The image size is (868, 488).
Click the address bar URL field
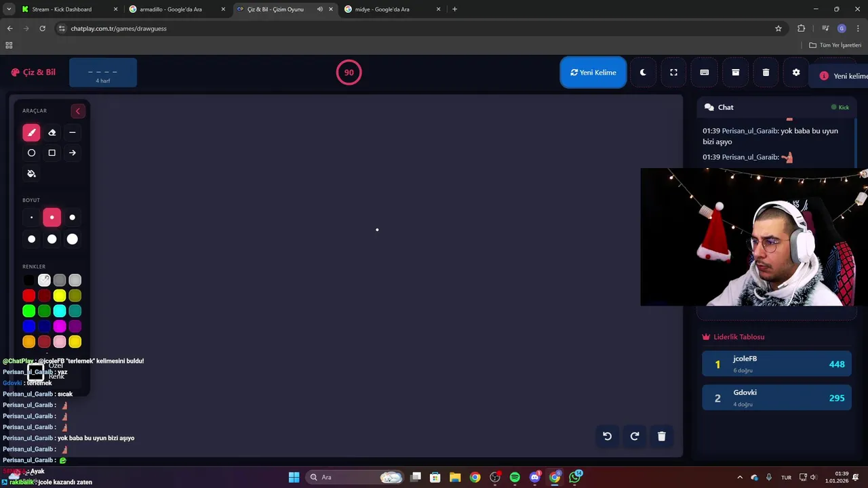[420, 28]
